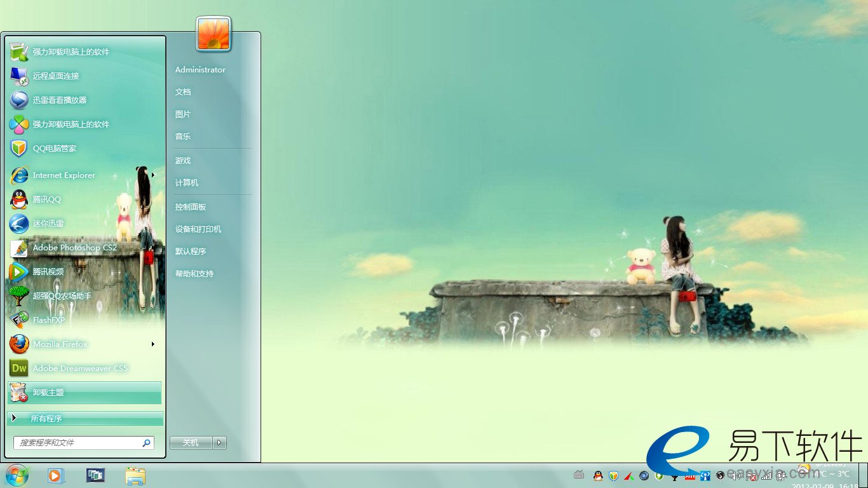Open 迷你迅雷 from the Start menu
This screenshot has height=488, width=868.
tap(48, 224)
